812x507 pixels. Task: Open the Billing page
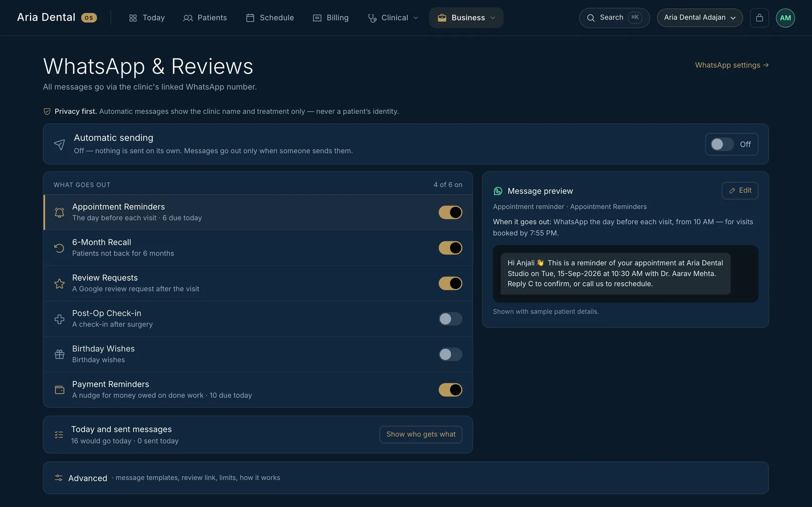click(x=331, y=18)
